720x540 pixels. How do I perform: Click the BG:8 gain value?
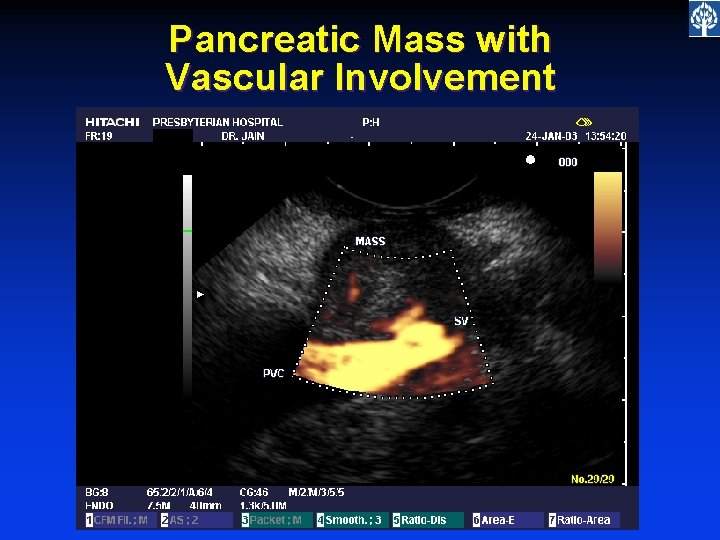pos(97,492)
